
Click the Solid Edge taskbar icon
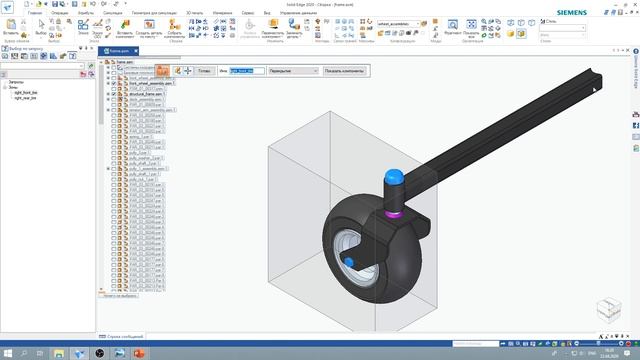click(79, 353)
